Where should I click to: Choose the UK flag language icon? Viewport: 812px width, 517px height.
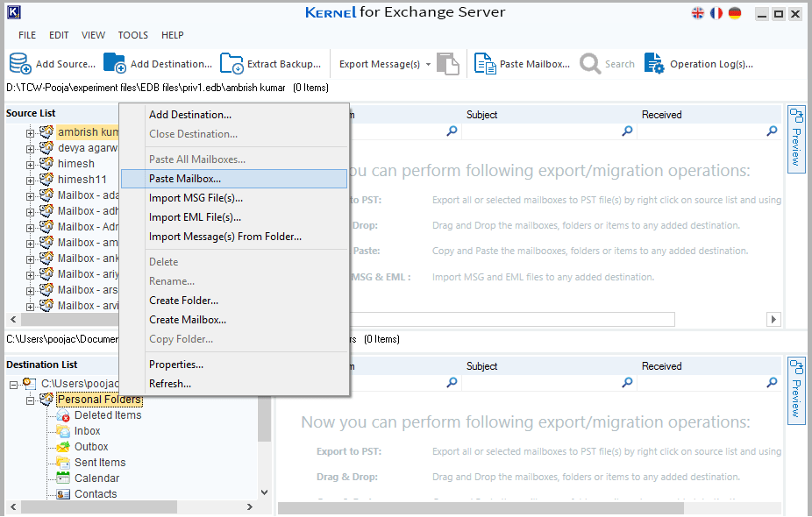(x=698, y=13)
